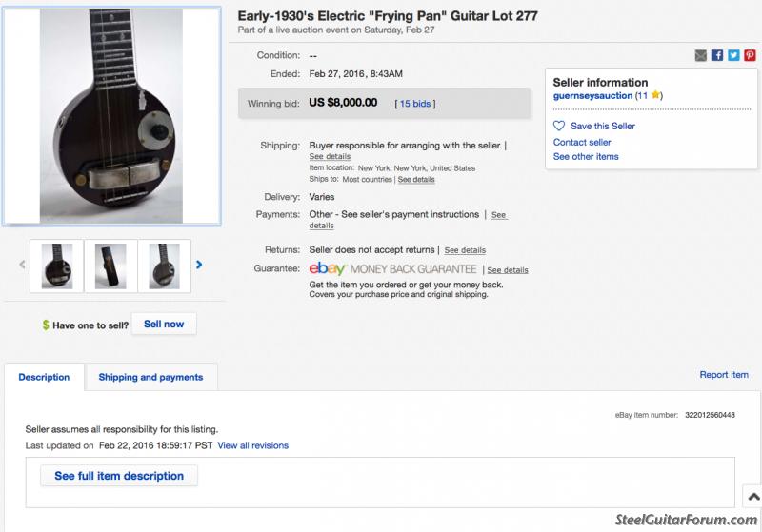Open See other items link

[x=586, y=157]
